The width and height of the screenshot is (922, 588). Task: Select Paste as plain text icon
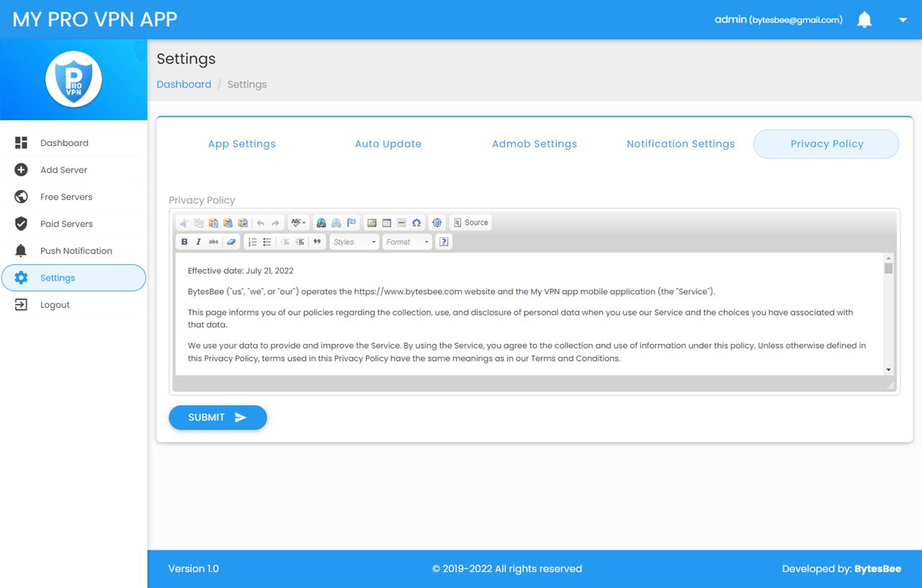228,223
